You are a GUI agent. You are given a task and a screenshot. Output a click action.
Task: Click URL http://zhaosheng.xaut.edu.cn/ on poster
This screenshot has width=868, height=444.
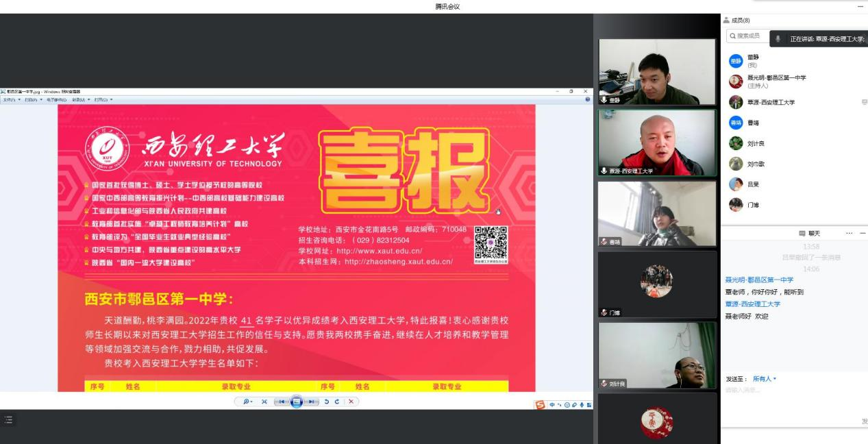[x=399, y=262]
